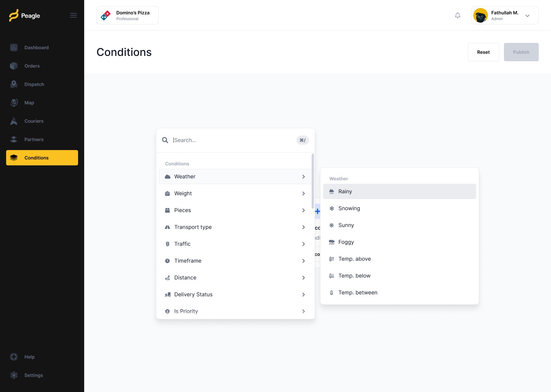Image resolution: width=551 pixels, height=392 pixels.
Task: Open Is Priority condition submenu
Action: (x=235, y=311)
